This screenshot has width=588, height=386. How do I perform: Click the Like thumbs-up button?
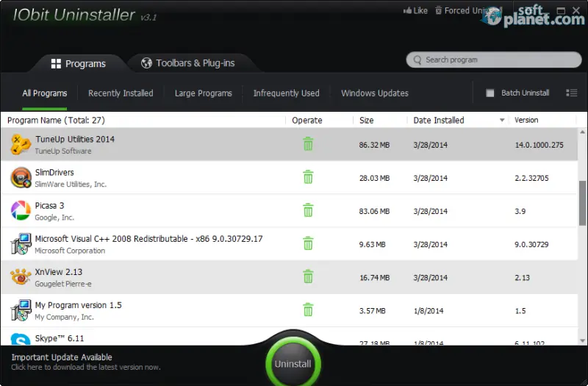tap(415, 10)
